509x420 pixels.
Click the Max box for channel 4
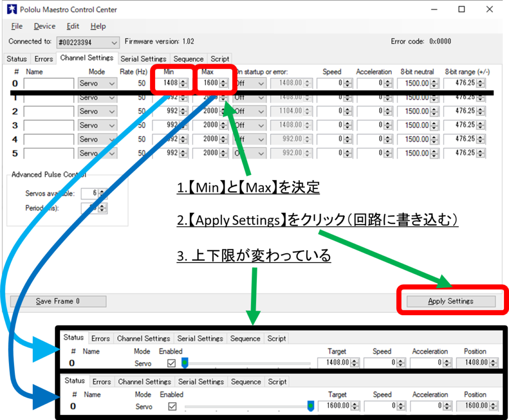click(210, 139)
